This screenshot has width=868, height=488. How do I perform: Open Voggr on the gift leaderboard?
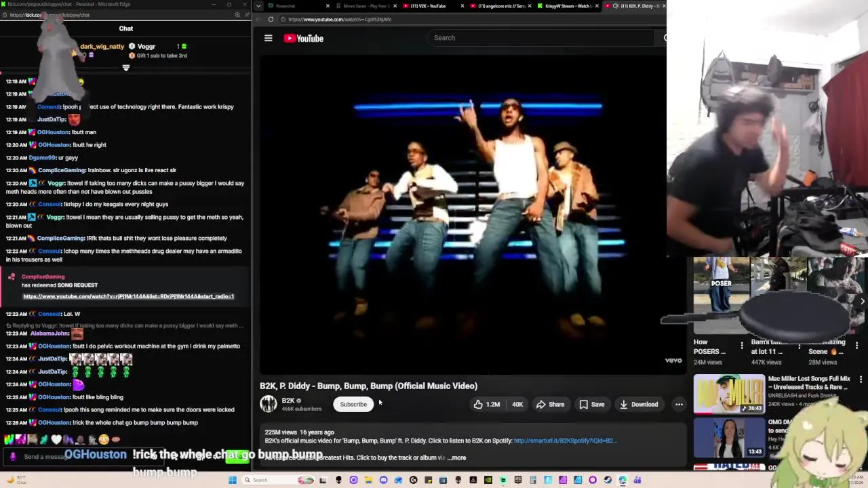point(146,46)
